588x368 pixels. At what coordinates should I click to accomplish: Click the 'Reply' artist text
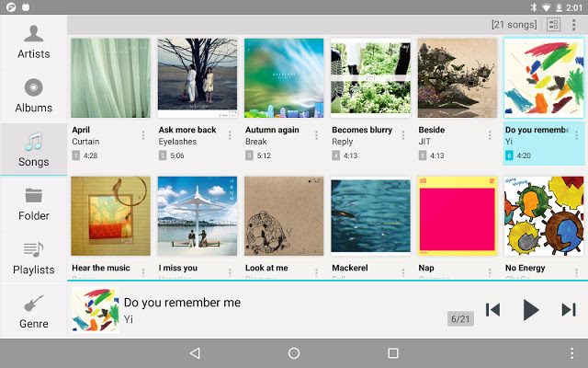(x=343, y=142)
